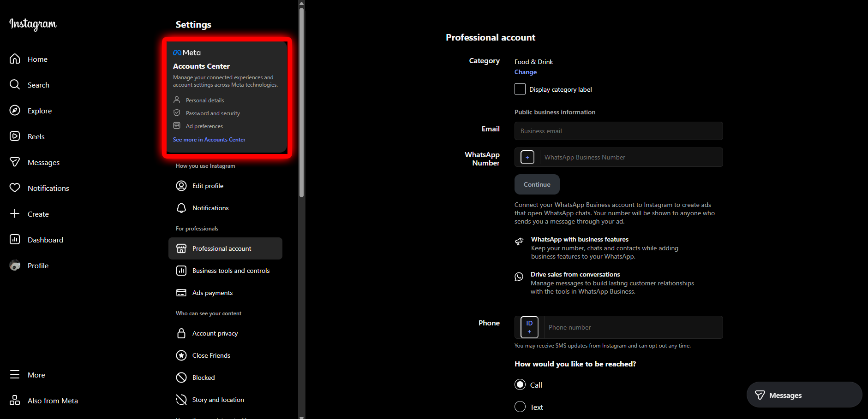The height and width of the screenshot is (419, 868).
Task: Click the settings panel scrollbar
Action: click(x=301, y=101)
